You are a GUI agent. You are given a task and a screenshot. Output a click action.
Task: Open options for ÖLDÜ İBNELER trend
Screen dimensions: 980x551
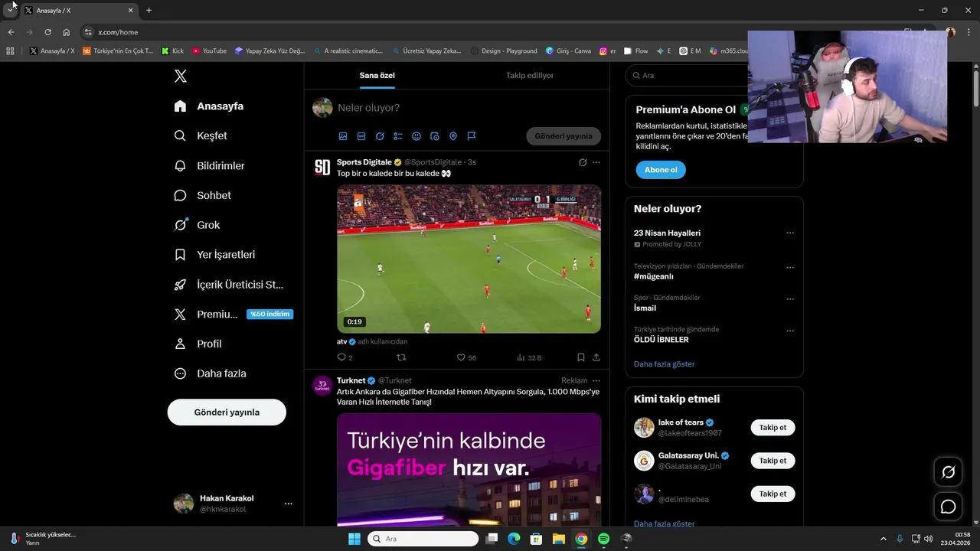790,331
